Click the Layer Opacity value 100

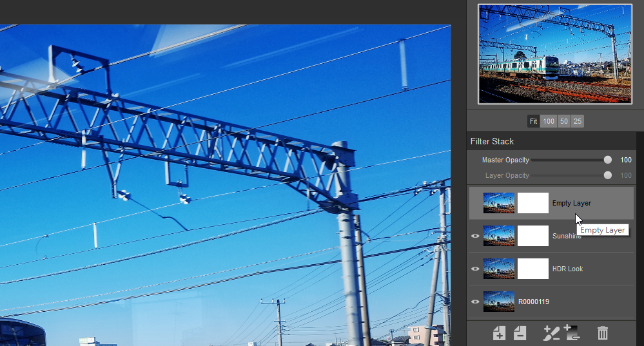pos(626,175)
